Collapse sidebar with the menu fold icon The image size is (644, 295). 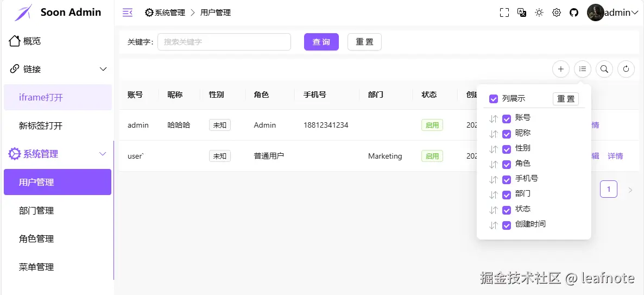click(x=128, y=12)
